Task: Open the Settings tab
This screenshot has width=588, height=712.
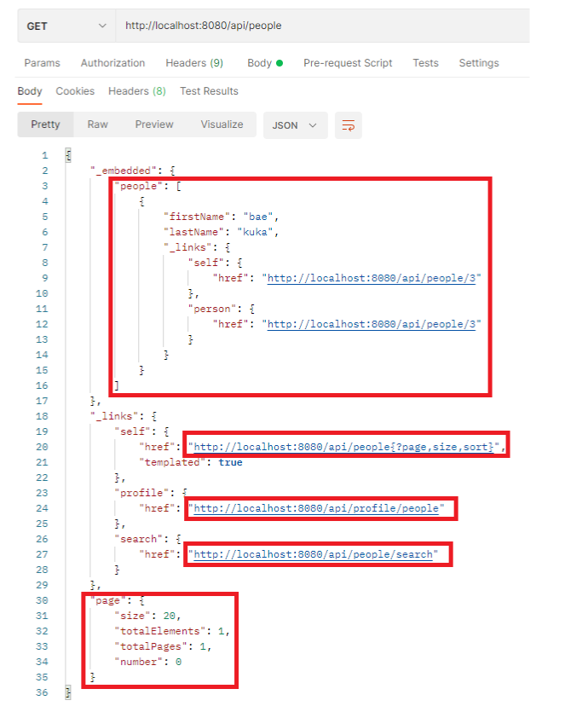Action: [x=479, y=63]
